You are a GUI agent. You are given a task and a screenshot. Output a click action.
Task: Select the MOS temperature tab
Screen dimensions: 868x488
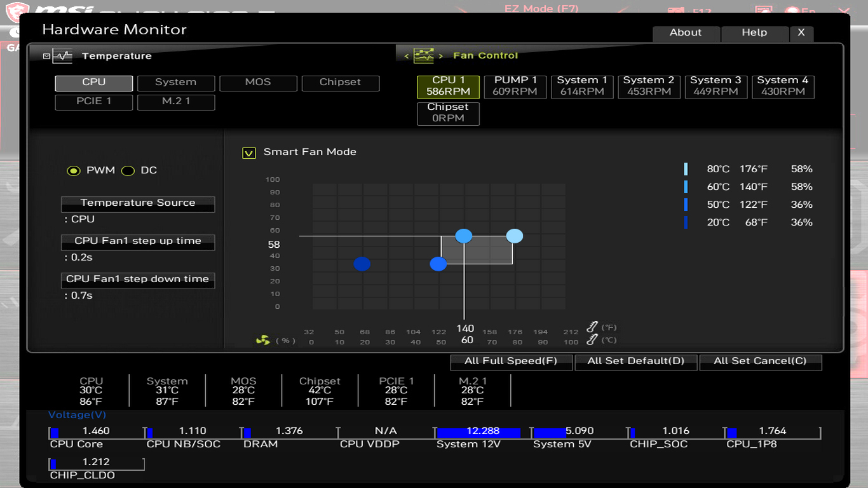pos(258,83)
